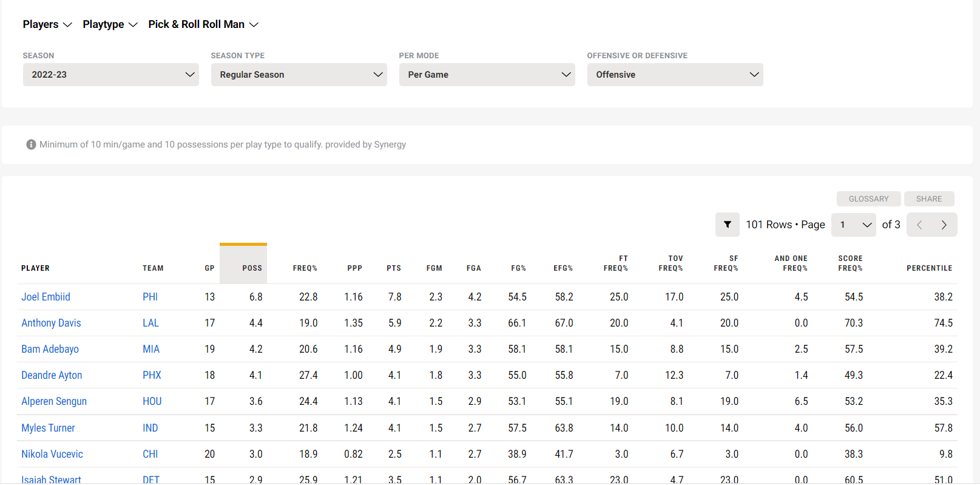This screenshot has width=980, height=485.
Task: Sort by TEAM column header
Action: (153, 268)
